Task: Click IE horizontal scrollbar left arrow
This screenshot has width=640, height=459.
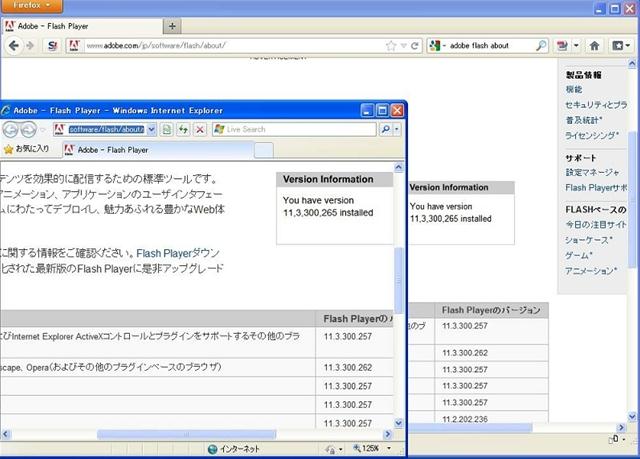Action: tap(5, 434)
